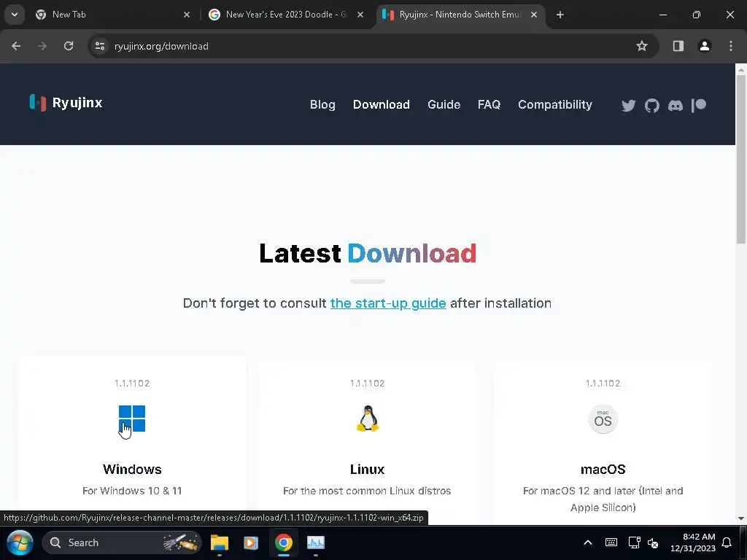The height and width of the screenshot is (560, 747).
Task: Open File Explorer from taskbar
Action: tap(220, 542)
